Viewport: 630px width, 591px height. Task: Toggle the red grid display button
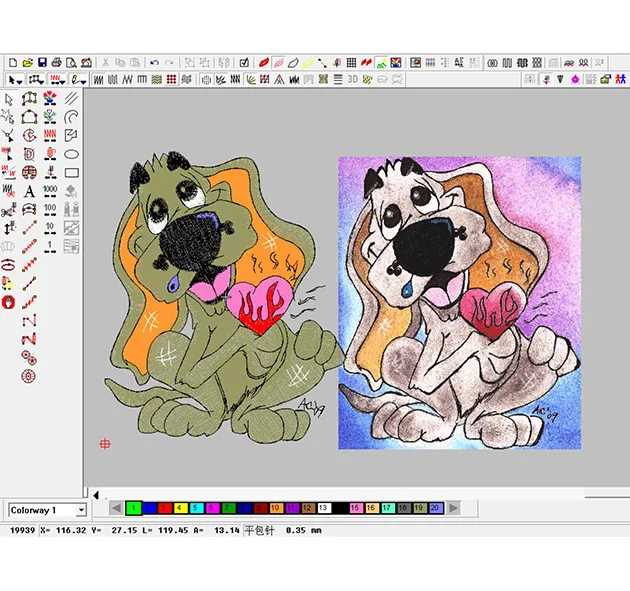(x=172, y=79)
